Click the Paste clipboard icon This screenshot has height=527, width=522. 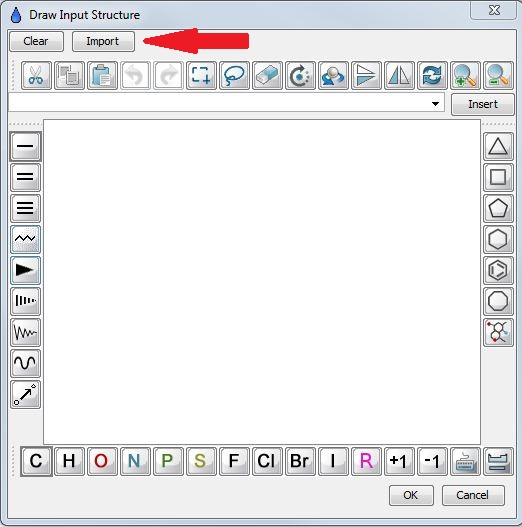(x=102, y=75)
